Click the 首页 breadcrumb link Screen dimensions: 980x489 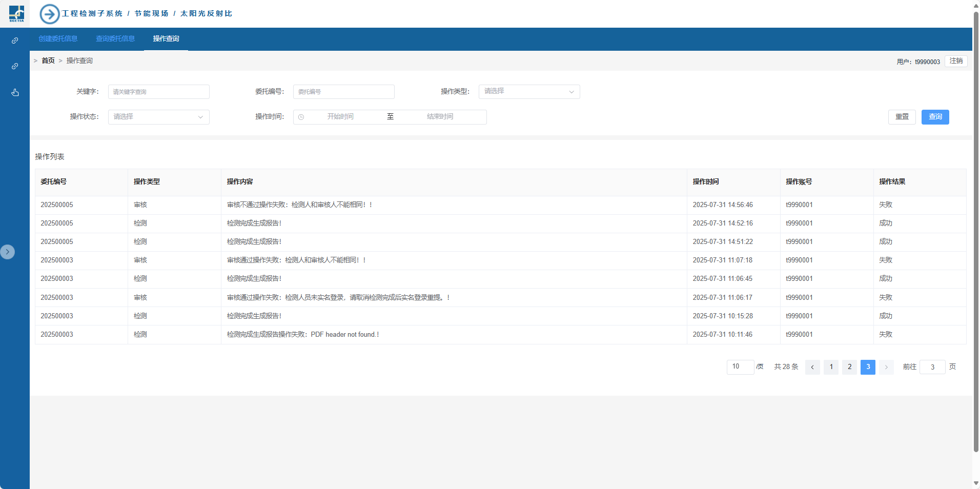point(48,61)
